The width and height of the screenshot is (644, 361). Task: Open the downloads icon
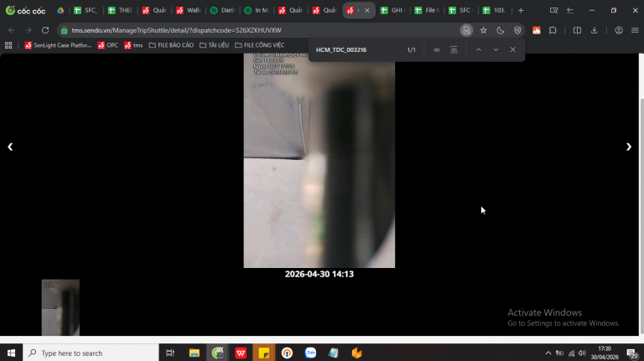point(595,30)
